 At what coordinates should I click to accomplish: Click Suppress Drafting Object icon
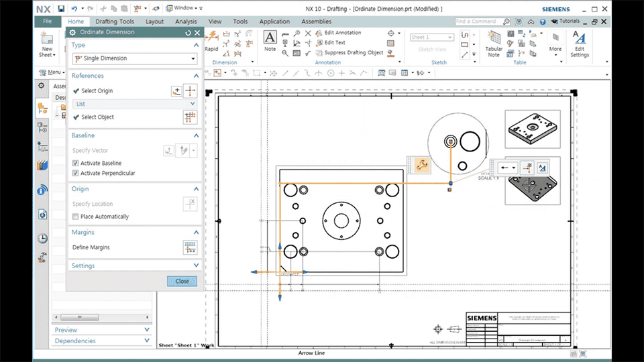point(319,53)
